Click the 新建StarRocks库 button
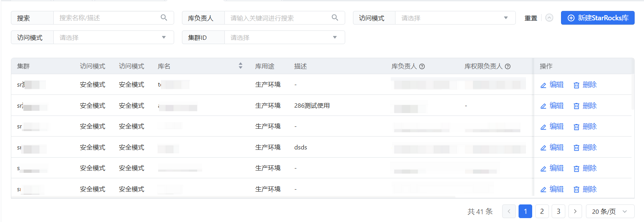This screenshot has width=644, height=222. click(x=597, y=18)
